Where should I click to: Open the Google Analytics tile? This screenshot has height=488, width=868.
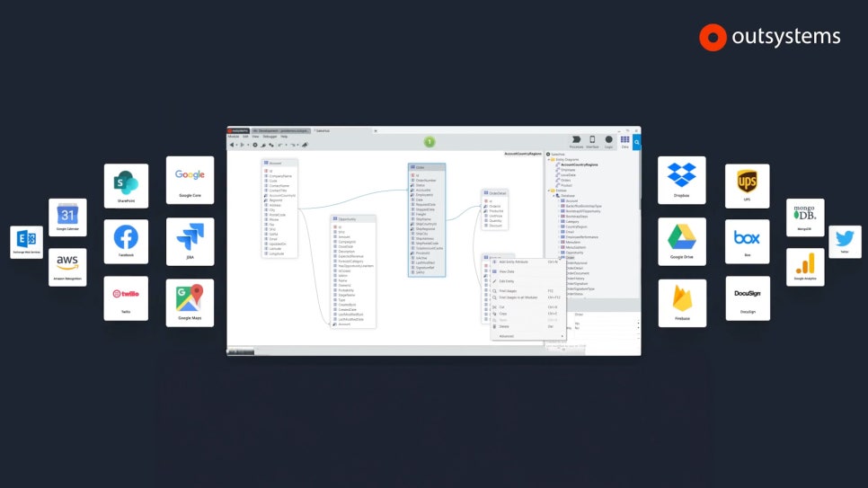click(x=805, y=267)
